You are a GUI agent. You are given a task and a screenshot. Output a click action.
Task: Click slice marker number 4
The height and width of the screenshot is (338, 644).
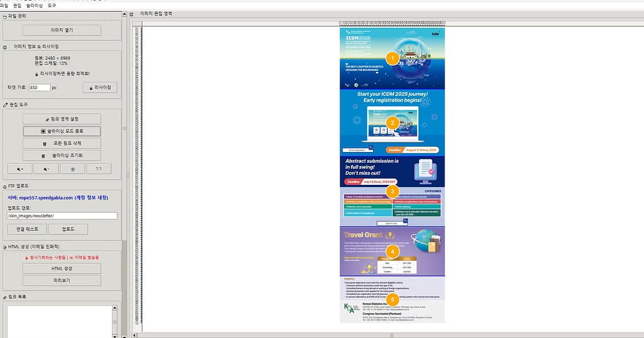click(x=392, y=251)
